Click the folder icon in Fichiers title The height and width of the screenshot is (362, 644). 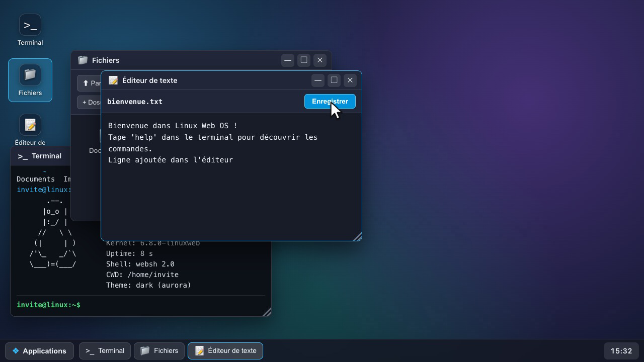click(83, 60)
